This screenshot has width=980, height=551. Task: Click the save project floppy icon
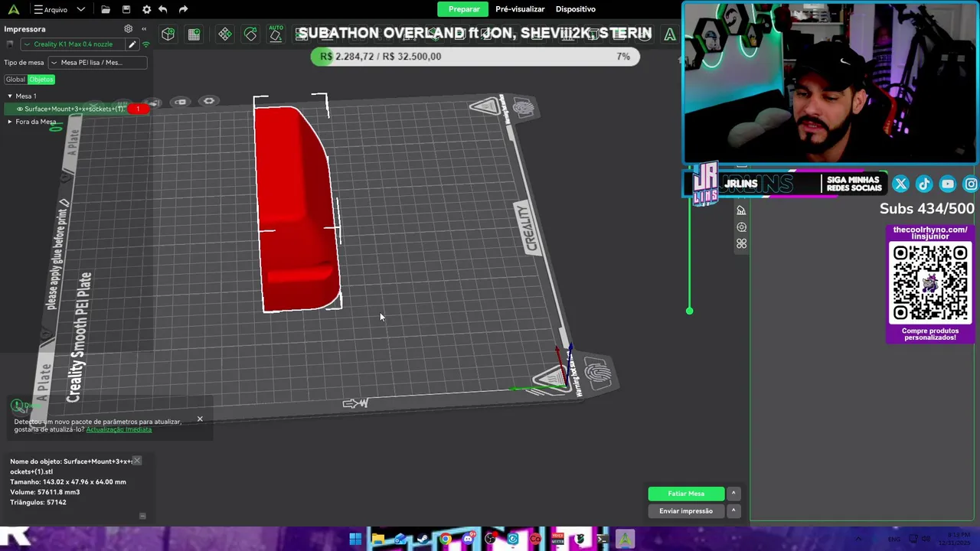[126, 9]
